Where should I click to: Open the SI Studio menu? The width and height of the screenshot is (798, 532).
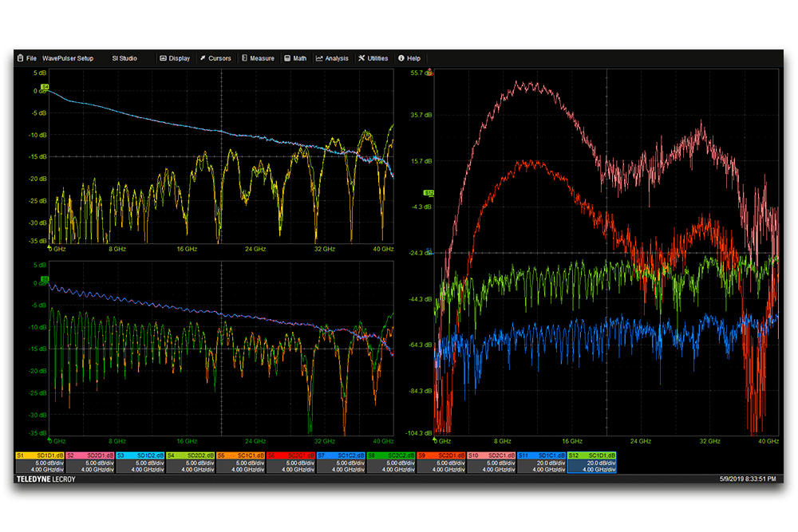[124, 58]
